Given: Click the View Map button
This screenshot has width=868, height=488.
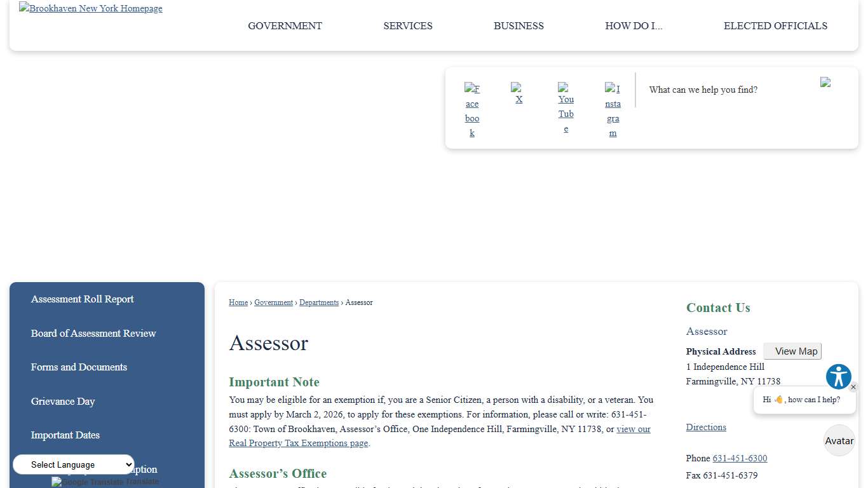Looking at the screenshot, I should 792,351.
